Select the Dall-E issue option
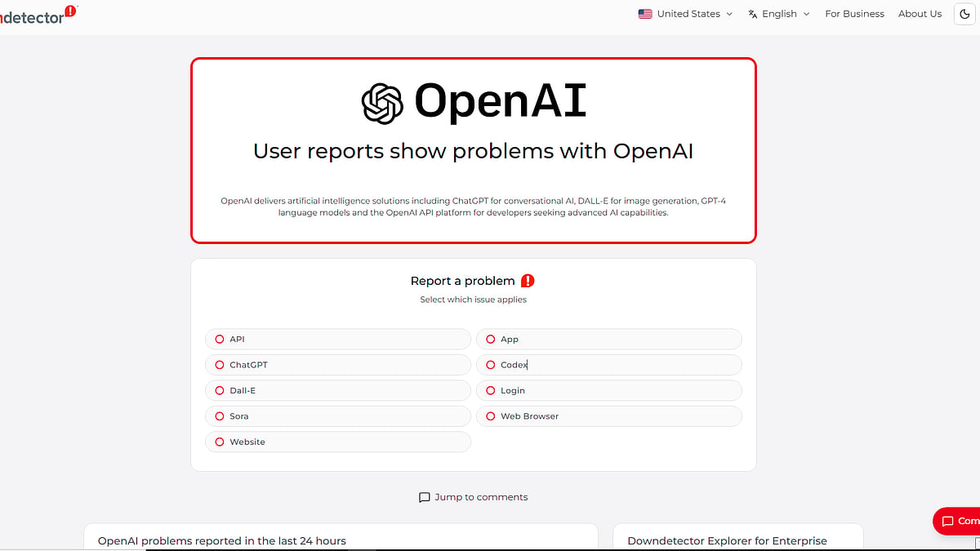The image size is (980, 551). [338, 390]
